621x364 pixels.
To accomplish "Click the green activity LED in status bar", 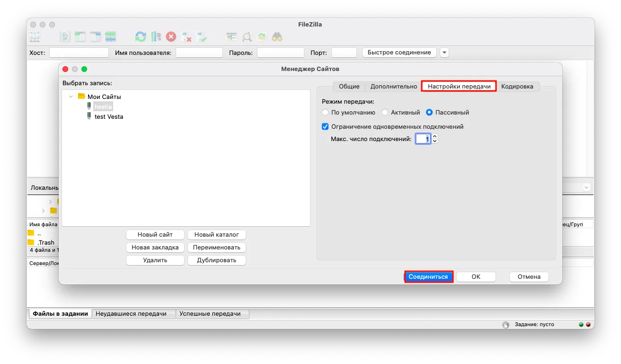I will pyautogui.click(x=581, y=325).
